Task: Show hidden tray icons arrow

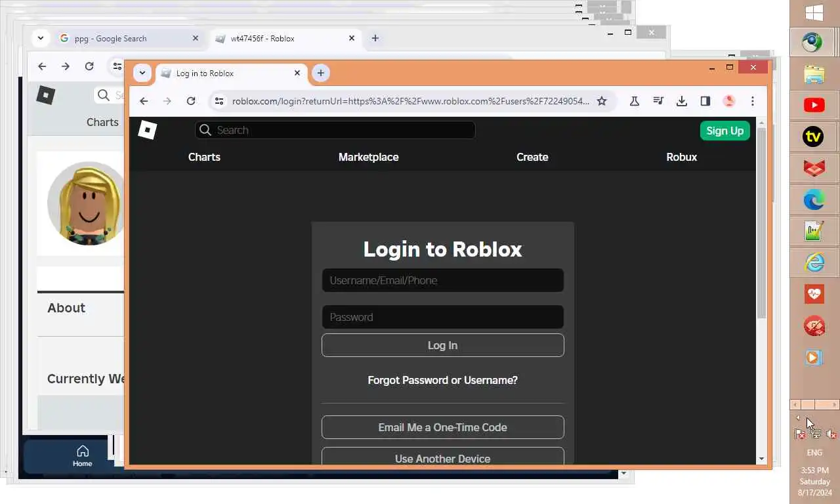Action: coord(799,417)
